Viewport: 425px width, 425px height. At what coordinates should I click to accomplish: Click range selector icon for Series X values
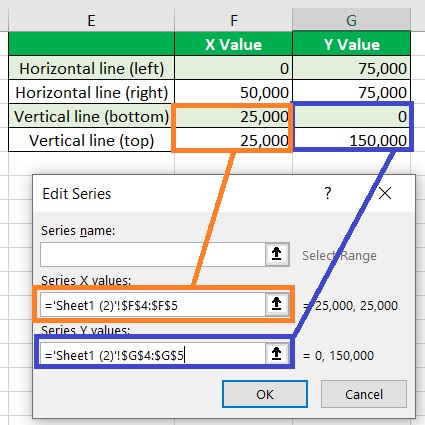click(277, 304)
